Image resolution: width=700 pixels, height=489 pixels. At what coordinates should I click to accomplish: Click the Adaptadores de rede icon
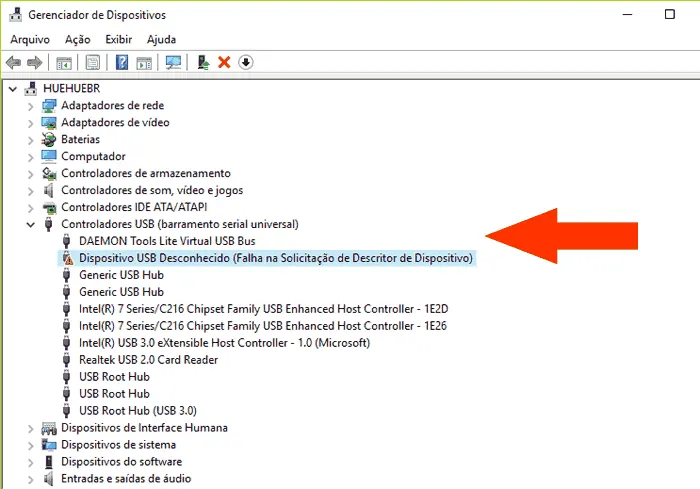[49, 105]
